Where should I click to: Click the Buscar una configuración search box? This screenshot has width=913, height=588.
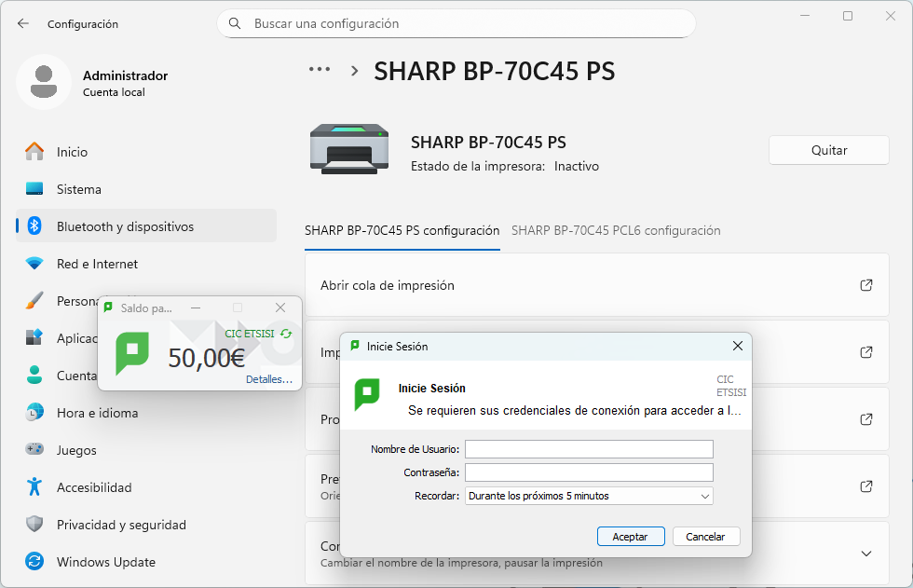coord(456,23)
